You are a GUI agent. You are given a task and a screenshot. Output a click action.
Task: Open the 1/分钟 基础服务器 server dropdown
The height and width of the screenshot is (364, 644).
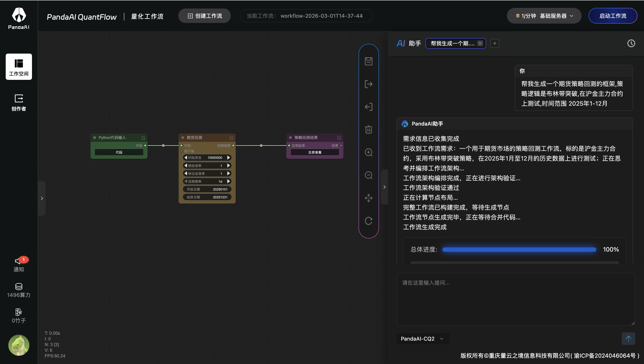[544, 16]
